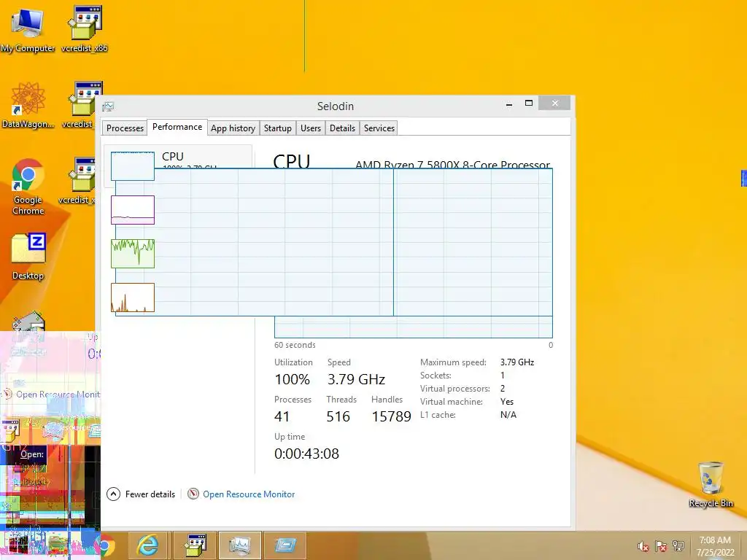Open the Details tab
Viewport: 747px width, 560px height.
[343, 128]
